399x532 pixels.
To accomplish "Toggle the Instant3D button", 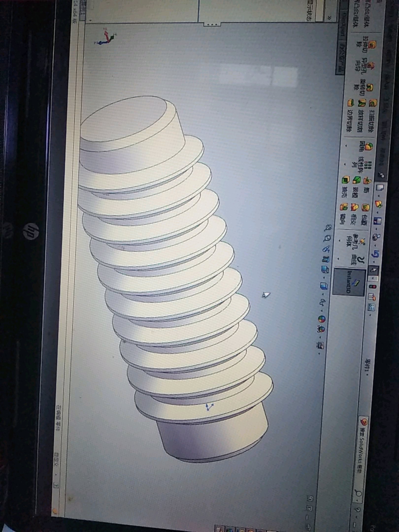I will click(349, 282).
